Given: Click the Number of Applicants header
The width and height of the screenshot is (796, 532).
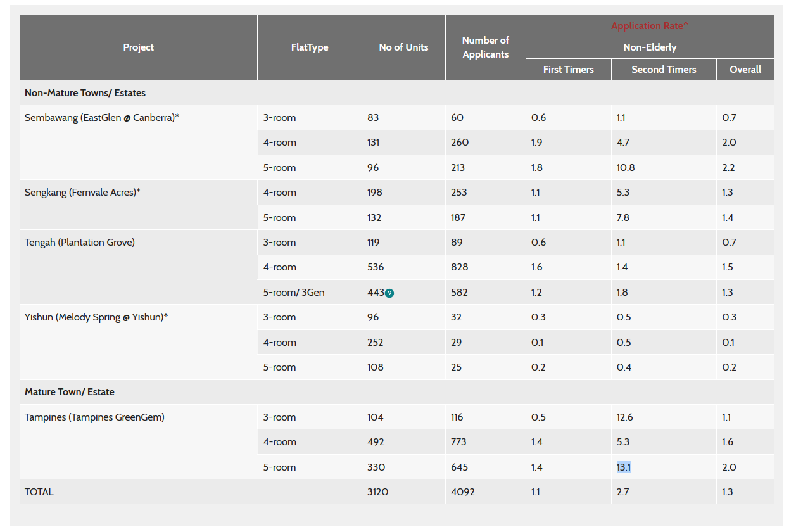Looking at the screenshot, I should coord(485,47).
